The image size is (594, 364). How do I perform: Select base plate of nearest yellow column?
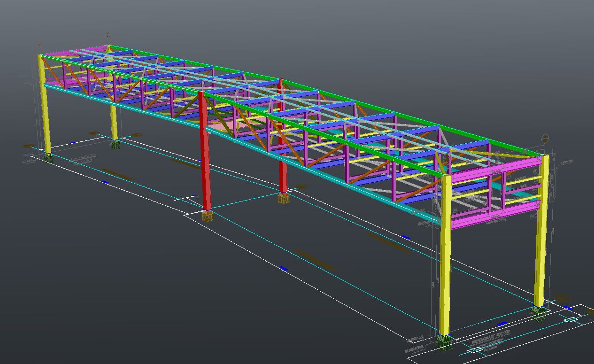(x=444, y=341)
